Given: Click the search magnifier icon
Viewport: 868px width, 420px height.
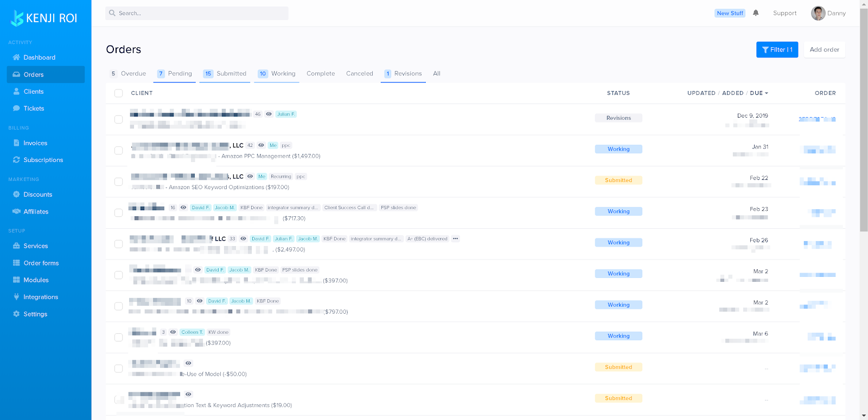Looking at the screenshot, I should [112, 13].
